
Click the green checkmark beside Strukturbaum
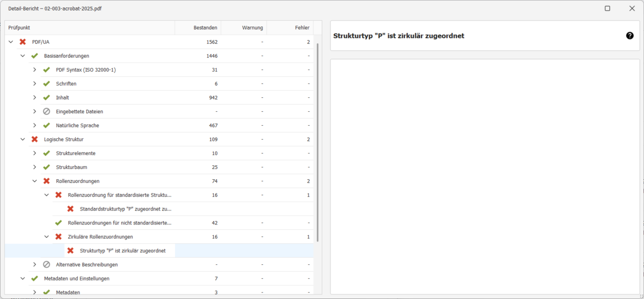(x=47, y=167)
